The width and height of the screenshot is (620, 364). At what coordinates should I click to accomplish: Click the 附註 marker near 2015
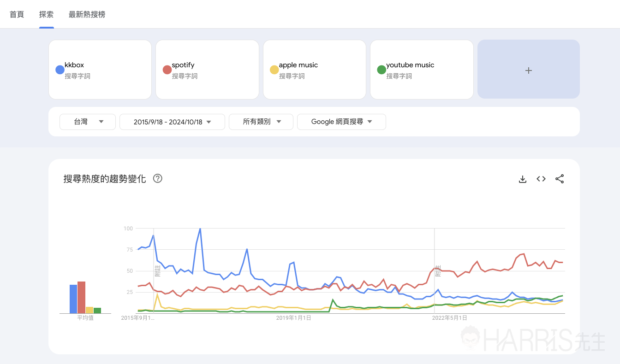pos(157,270)
